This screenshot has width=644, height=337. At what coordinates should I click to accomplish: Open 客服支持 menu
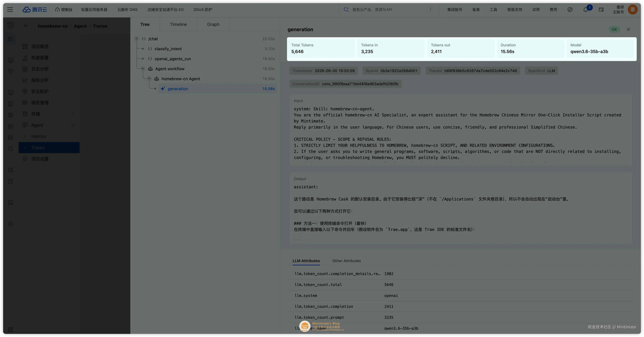click(x=515, y=10)
